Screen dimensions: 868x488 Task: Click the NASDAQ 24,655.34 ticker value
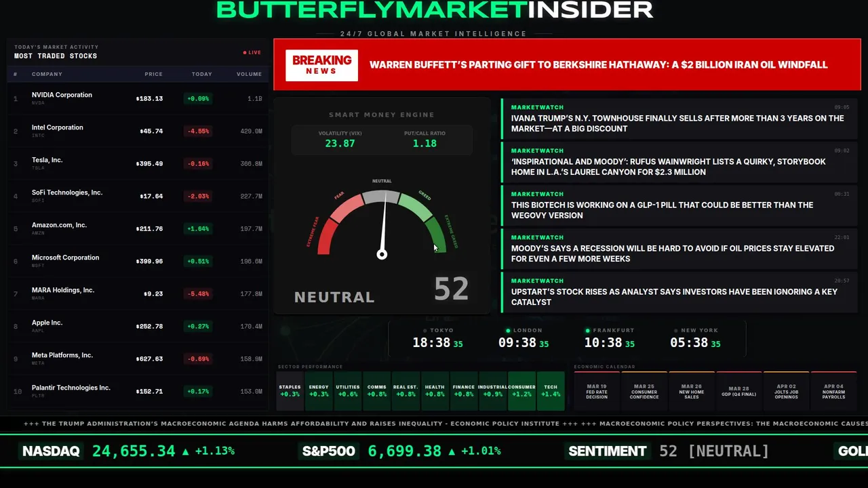[134, 451]
